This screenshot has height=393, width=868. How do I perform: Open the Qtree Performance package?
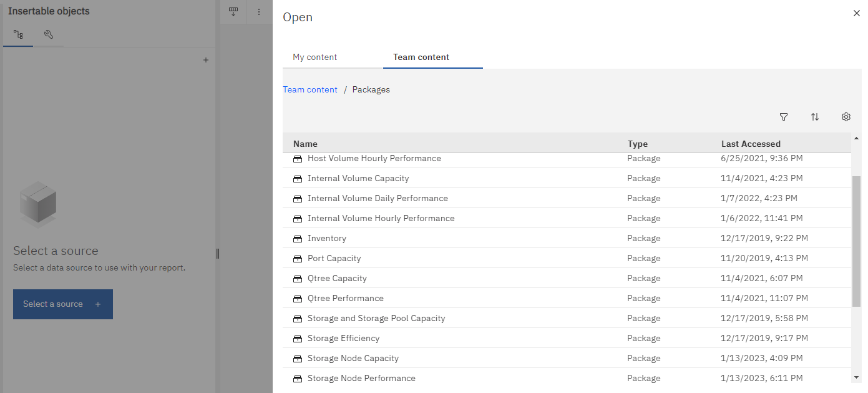(345, 298)
